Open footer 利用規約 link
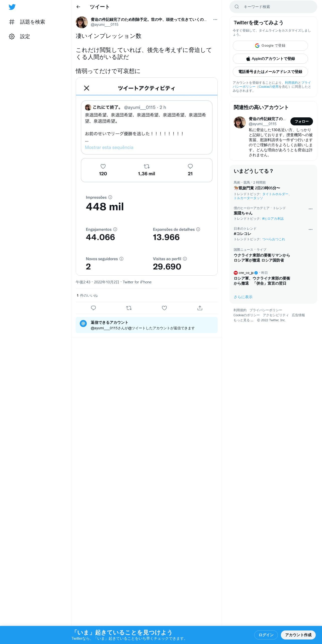This screenshot has width=322, height=644. pos(240,310)
